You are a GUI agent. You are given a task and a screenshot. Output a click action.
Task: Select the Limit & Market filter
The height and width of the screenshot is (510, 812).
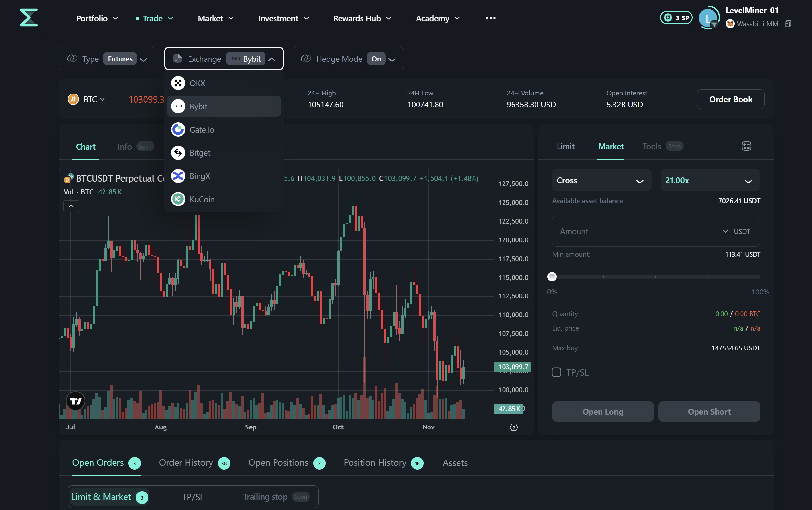coord(109,497)
